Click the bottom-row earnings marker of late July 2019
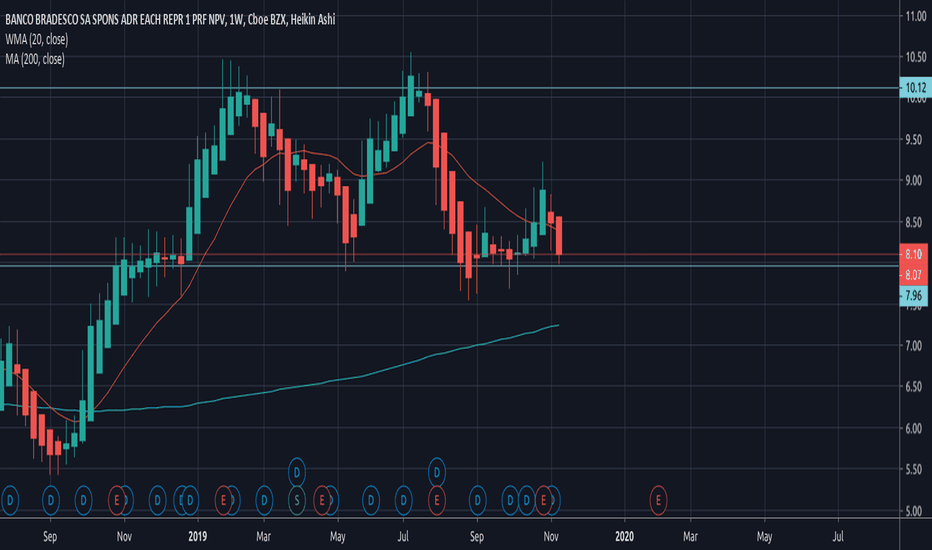932x550 pixels. (x=436, y=501)
